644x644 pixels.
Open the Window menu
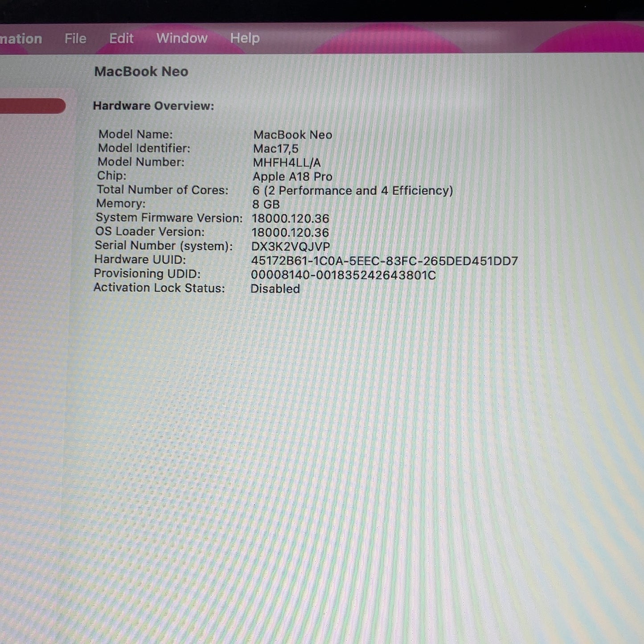[182, 38]
